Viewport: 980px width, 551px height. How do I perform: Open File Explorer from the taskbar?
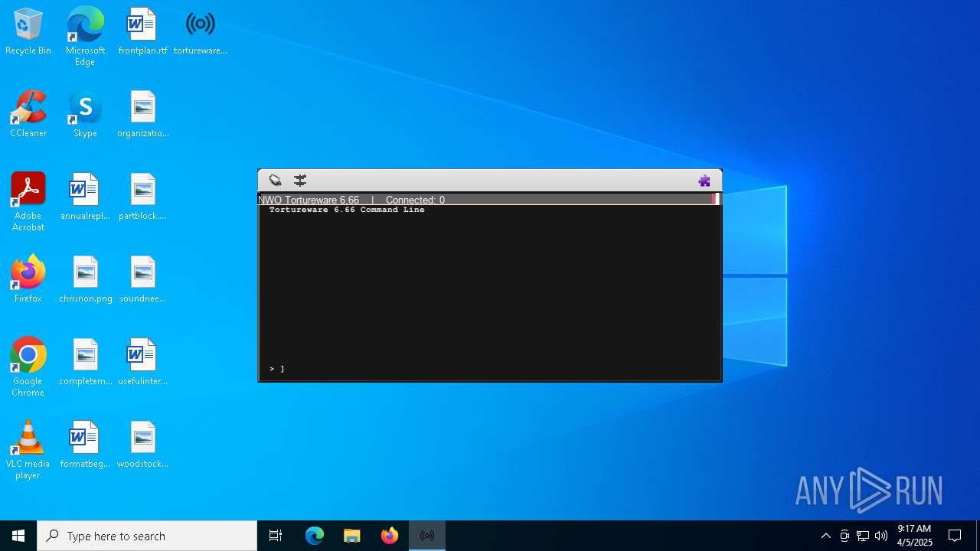point(352,536)
